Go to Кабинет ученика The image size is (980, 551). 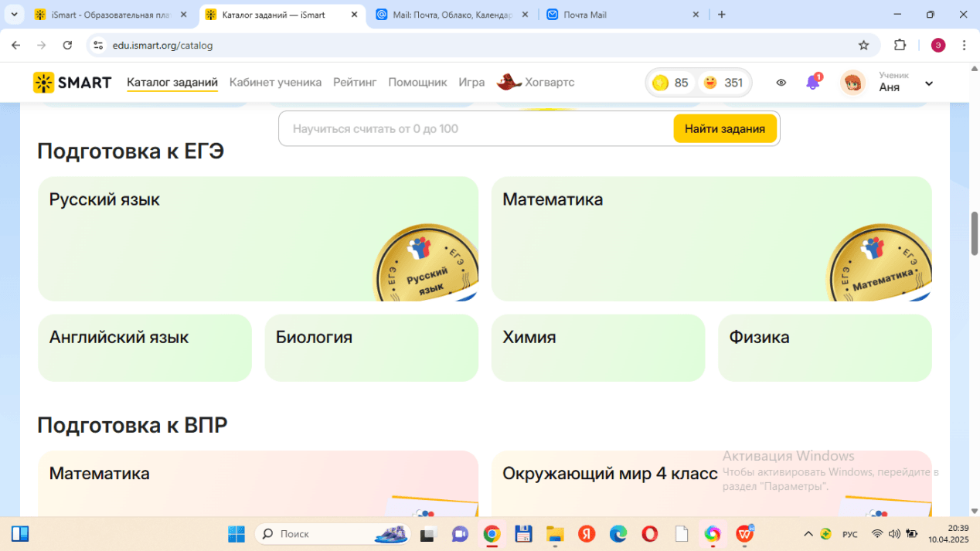275,83
